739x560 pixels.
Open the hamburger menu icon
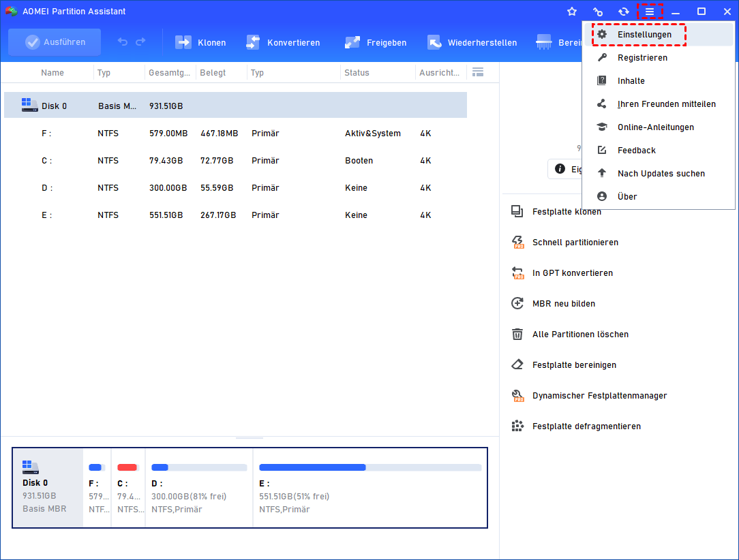(x=650, y=12)
